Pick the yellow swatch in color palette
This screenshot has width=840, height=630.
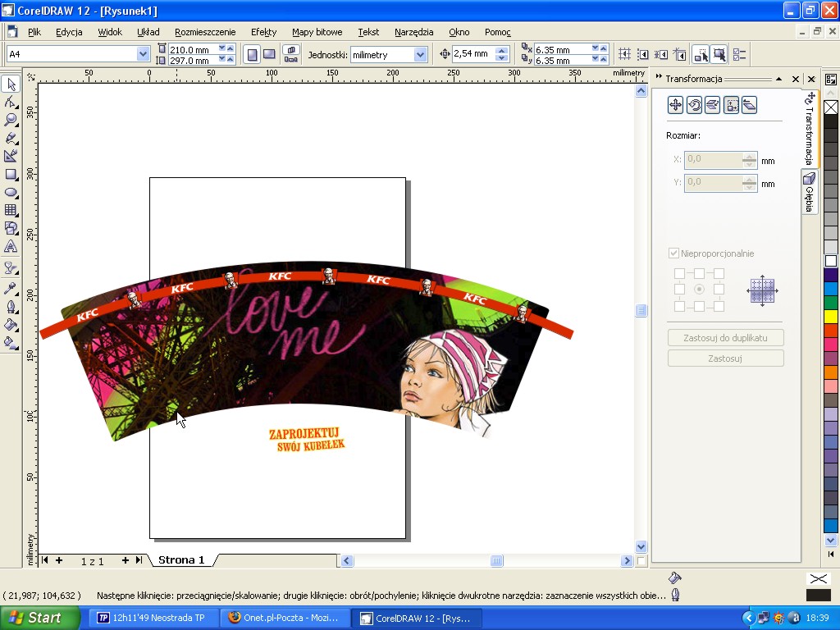click(831, 317)
